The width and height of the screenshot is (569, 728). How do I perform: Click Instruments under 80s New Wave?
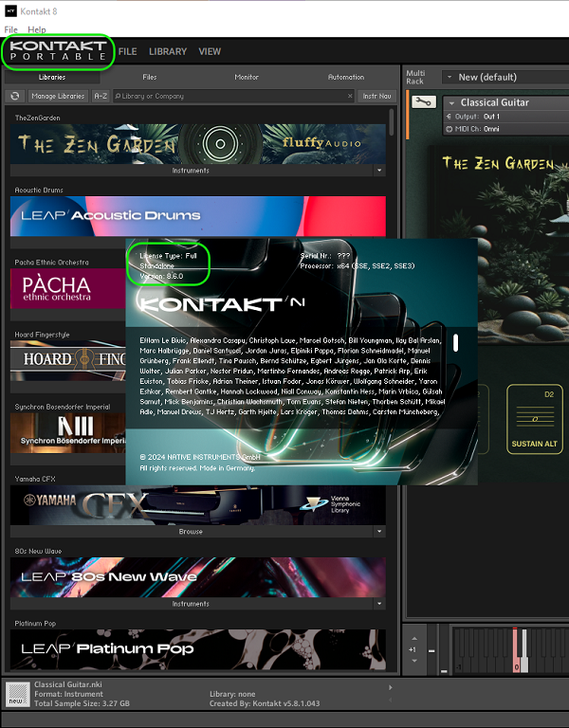pos(191,604)
